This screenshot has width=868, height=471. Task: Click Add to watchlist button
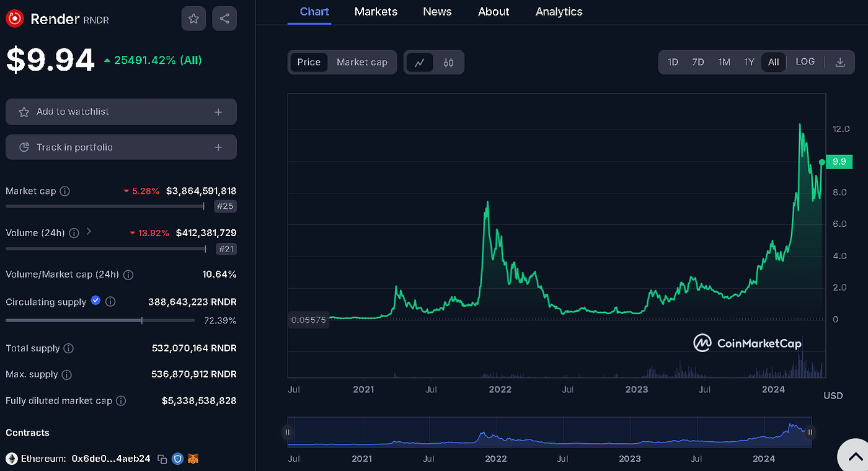point(121,112)
